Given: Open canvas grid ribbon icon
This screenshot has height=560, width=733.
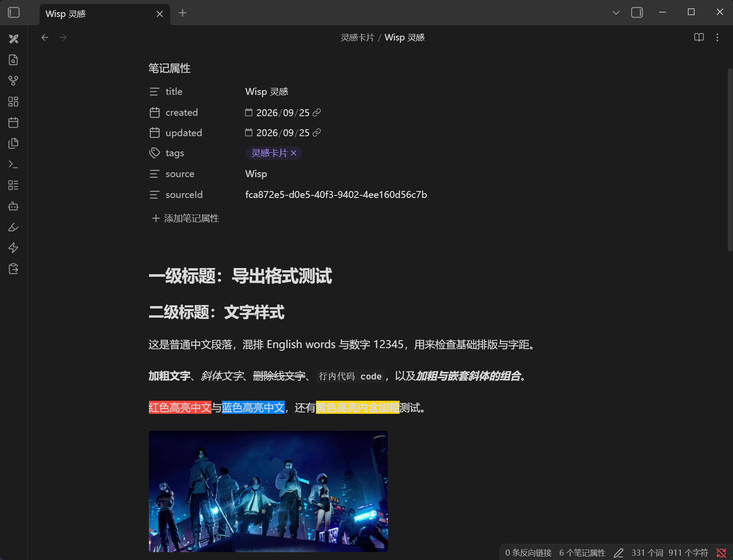Looking at the screenshot, I should 13,101.
